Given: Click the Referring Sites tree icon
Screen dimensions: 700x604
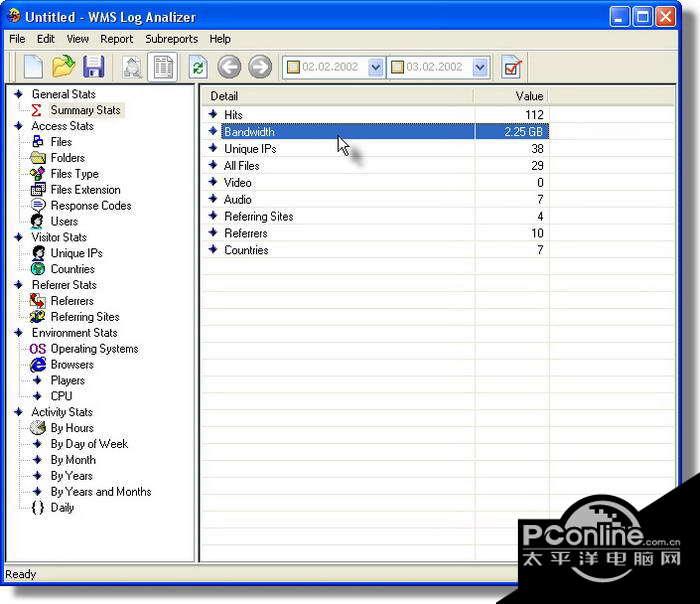Looking at the screenshot, I should (38, 317).
